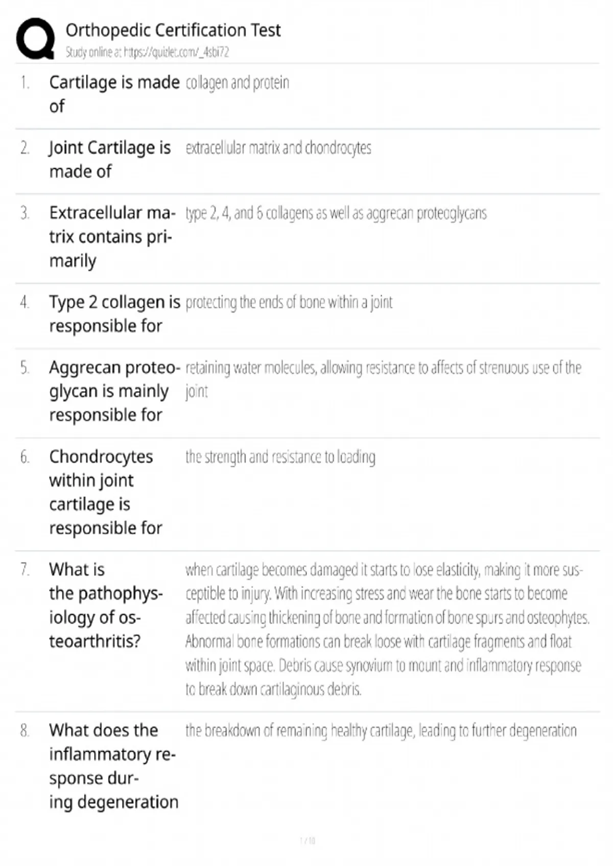
Task: Click the osteoarthritis pathophysiology explanation paragraph
Action: click(x=387, y=629)
